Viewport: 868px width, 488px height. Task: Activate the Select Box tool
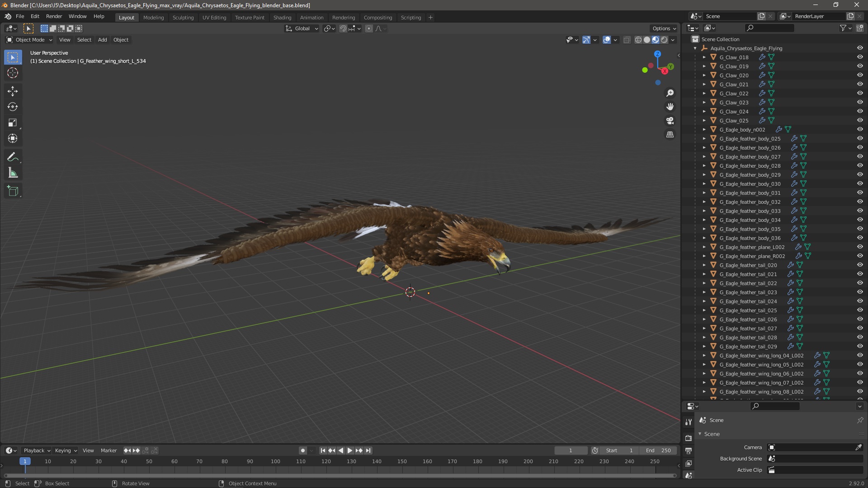(x=13, y=57)
